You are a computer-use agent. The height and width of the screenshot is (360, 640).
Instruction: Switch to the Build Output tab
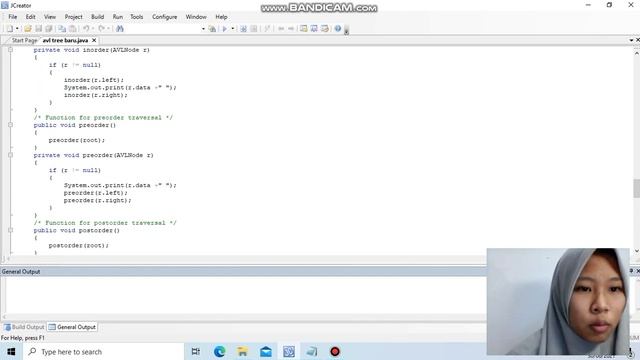coord(24,327)
